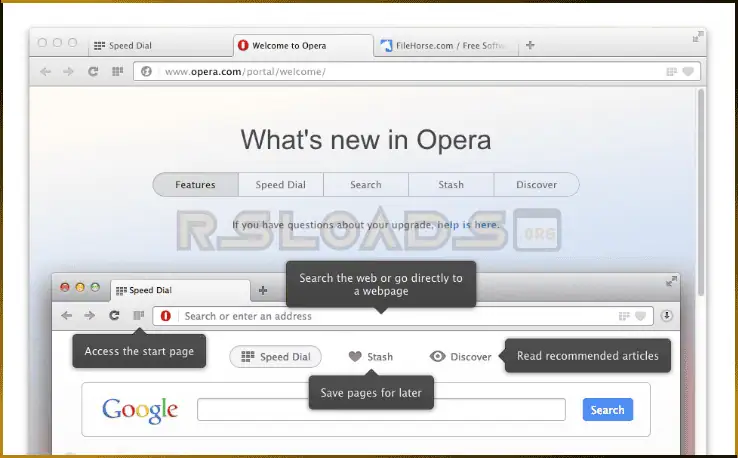The height and width of the screenshot is (458, 738).
Task: Click "Read recommended articles" tooltip
Action: tap(587, 356)
